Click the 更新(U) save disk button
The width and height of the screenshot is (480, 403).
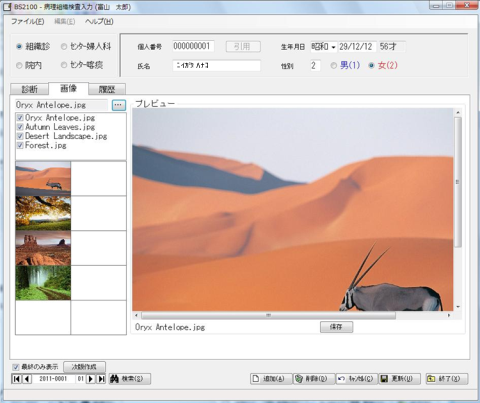(x=399, y=379)
